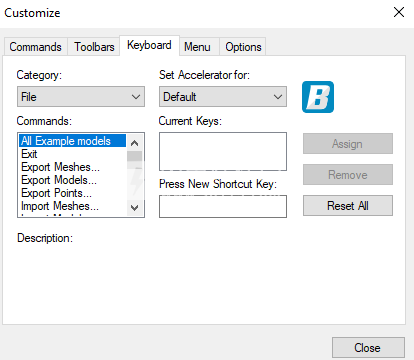This screenshot has width=414, height=360.
Task: Go to the Options tab
Action: click(243, 47)
